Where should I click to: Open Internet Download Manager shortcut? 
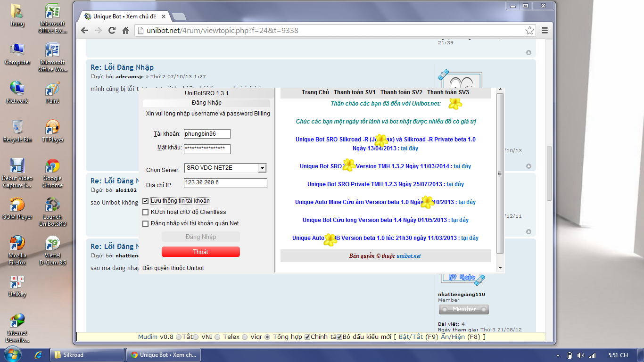click(17, 328)
